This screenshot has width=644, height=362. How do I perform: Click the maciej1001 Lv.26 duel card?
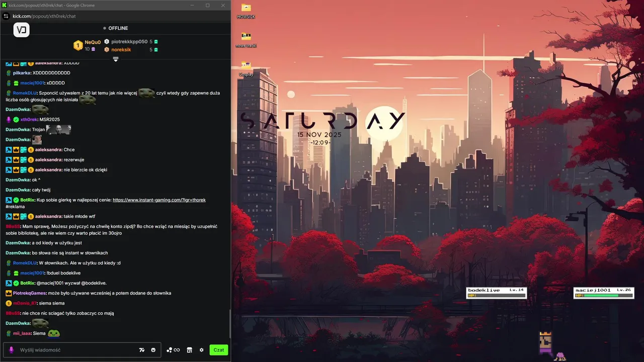click(604, 293)
